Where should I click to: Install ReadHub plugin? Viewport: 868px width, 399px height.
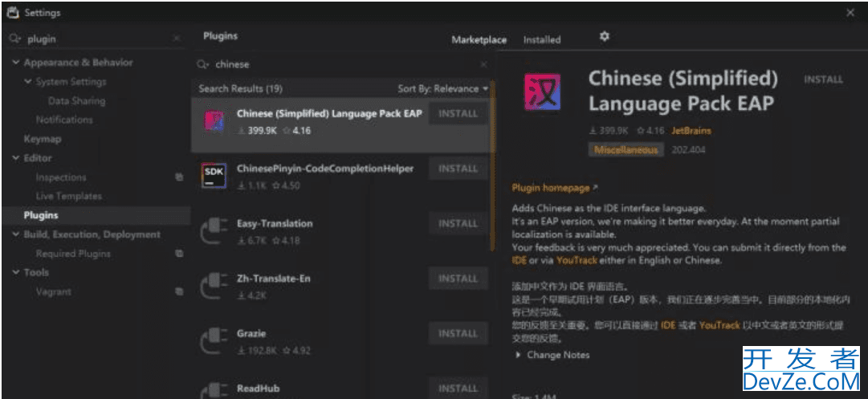coord(458,389)
